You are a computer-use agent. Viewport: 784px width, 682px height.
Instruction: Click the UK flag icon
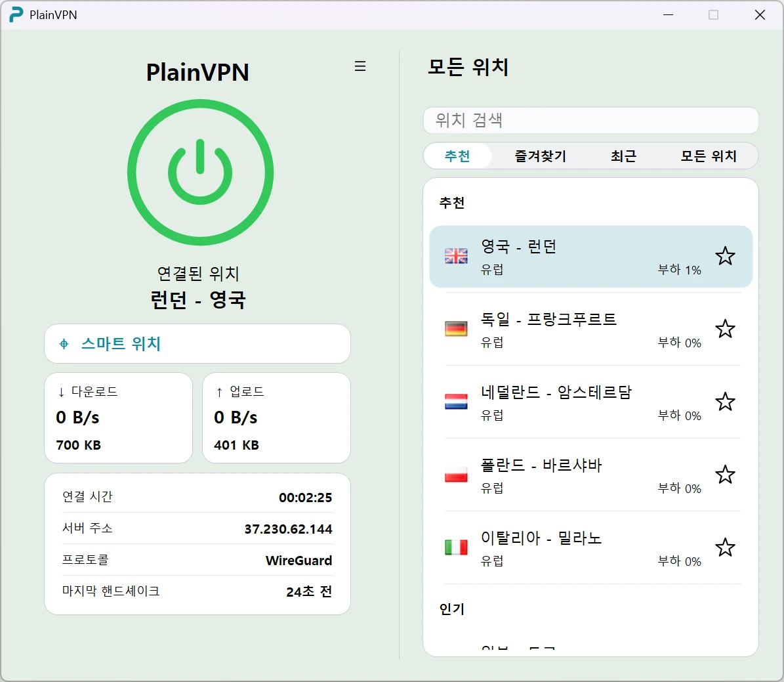point(456,256)
